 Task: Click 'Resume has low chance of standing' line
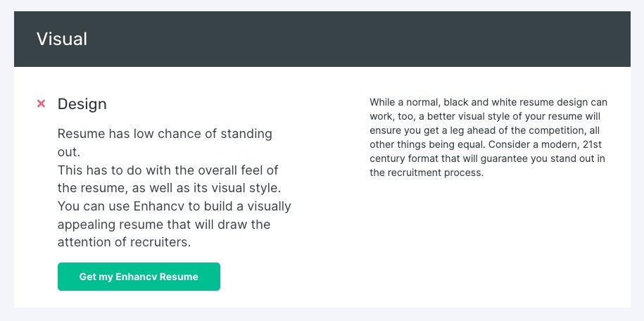pos(165,134)
